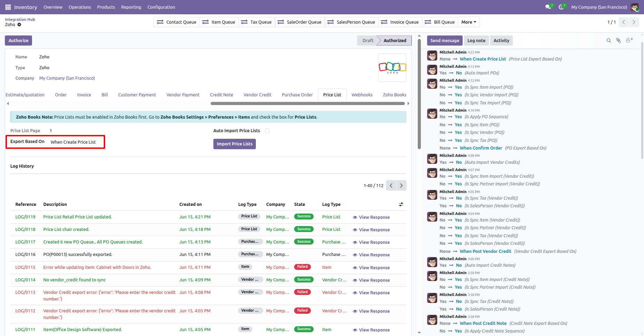Image resolution: width=644 pixels, height=336 pixels.
Task: Click the Activity button
Action: point(501,41)
